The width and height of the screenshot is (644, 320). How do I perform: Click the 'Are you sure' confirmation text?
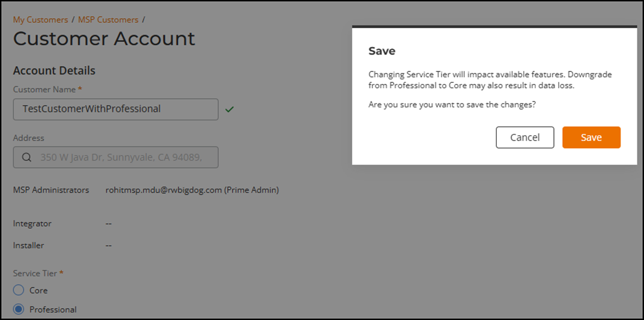click(452, 104)
